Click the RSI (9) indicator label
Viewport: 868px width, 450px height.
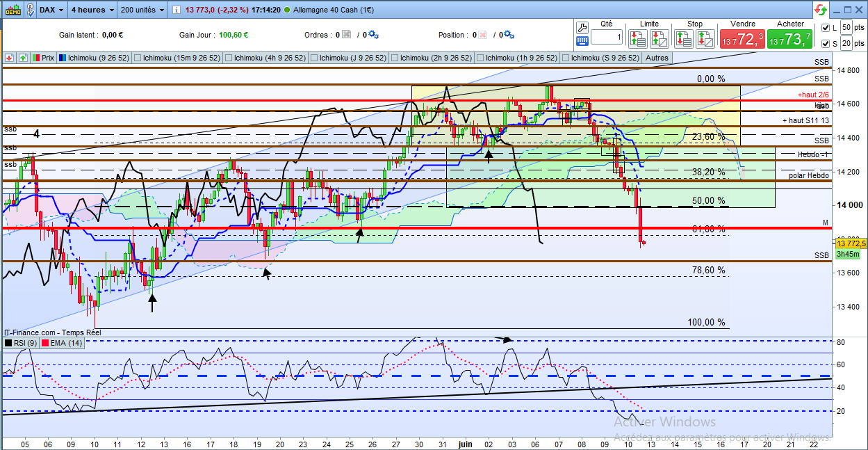tap(25, 343)
